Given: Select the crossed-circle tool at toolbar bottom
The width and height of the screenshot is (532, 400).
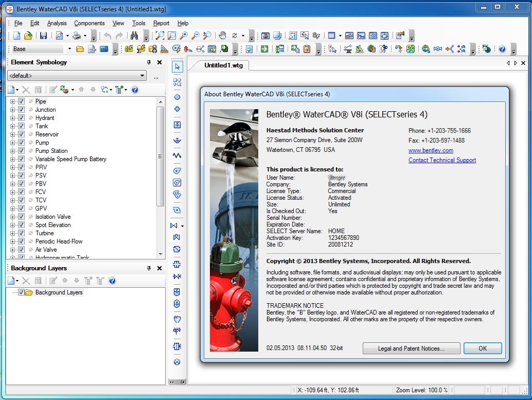Looking at the screenshot, I should click(x=177, y=362).
